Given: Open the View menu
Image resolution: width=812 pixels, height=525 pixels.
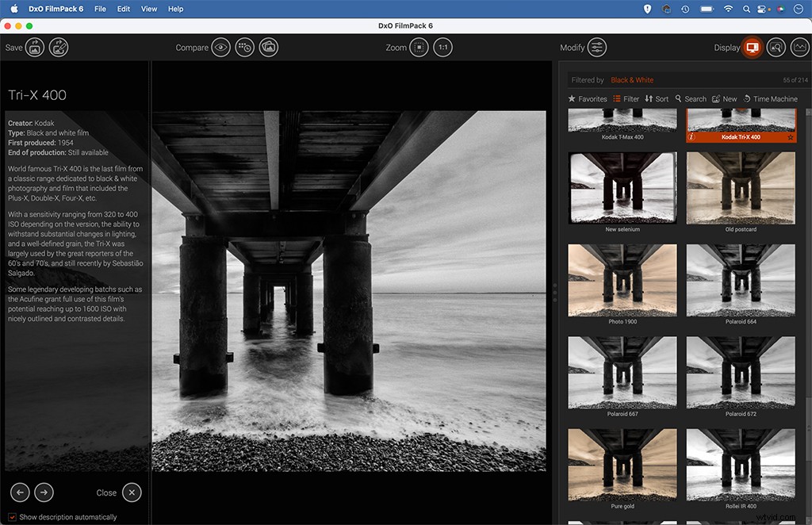Looking at the screenshot, I should coord(148,9).
